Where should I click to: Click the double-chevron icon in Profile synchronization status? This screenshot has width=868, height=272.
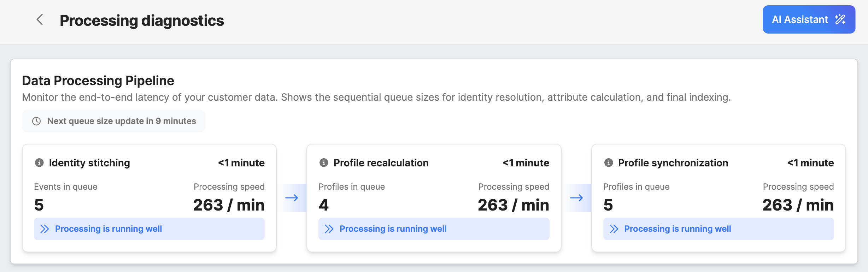coord(614,229)
